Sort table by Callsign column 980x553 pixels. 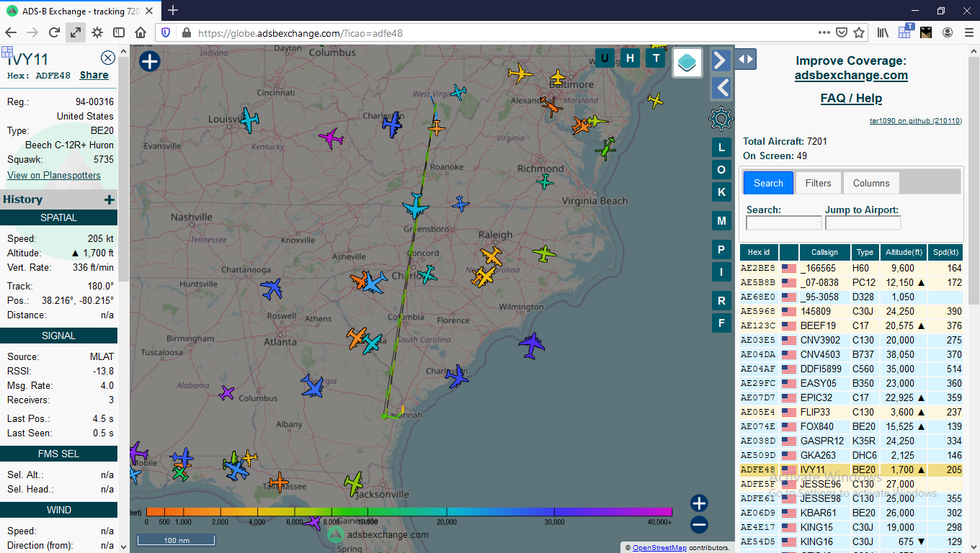825,252
